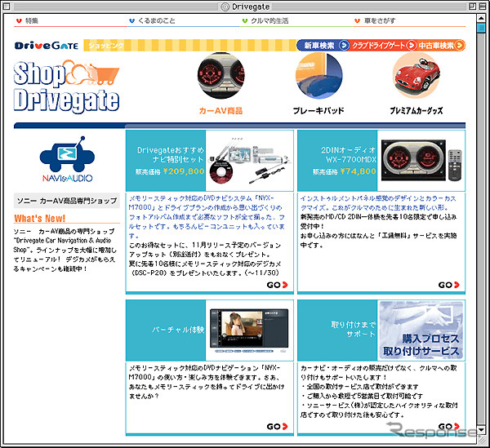Click the window zoom box
The image size is (490, 448).
point(473,7)
